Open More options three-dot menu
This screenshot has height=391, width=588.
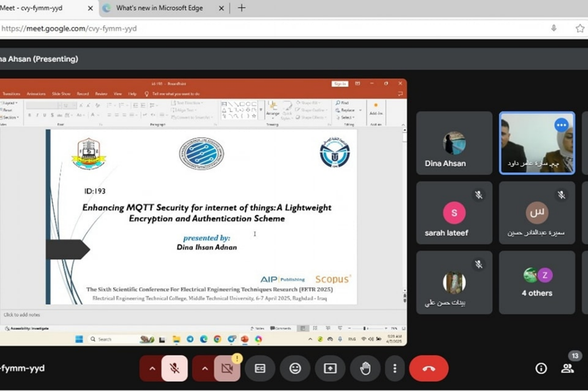tap(394, 369)
